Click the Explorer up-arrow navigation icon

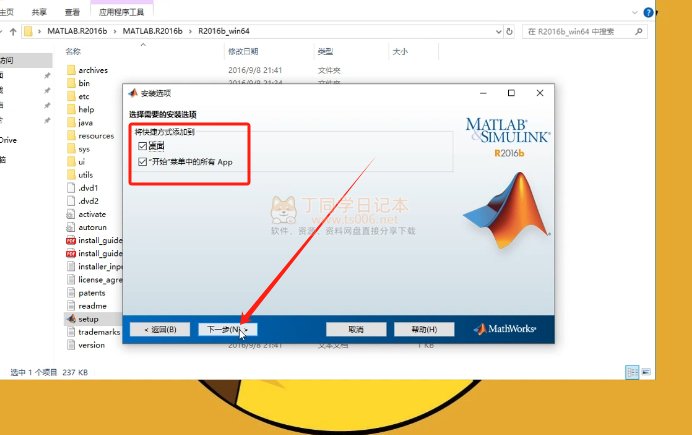tap(13, 31)
